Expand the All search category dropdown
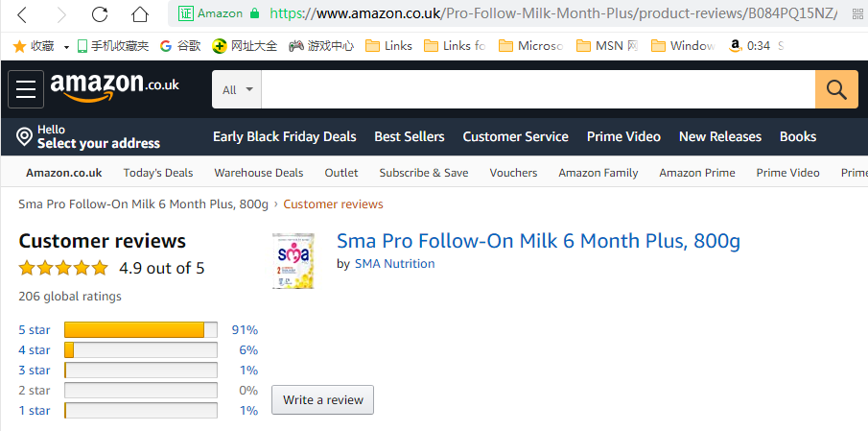868x431 pixels. click(237, 89)
